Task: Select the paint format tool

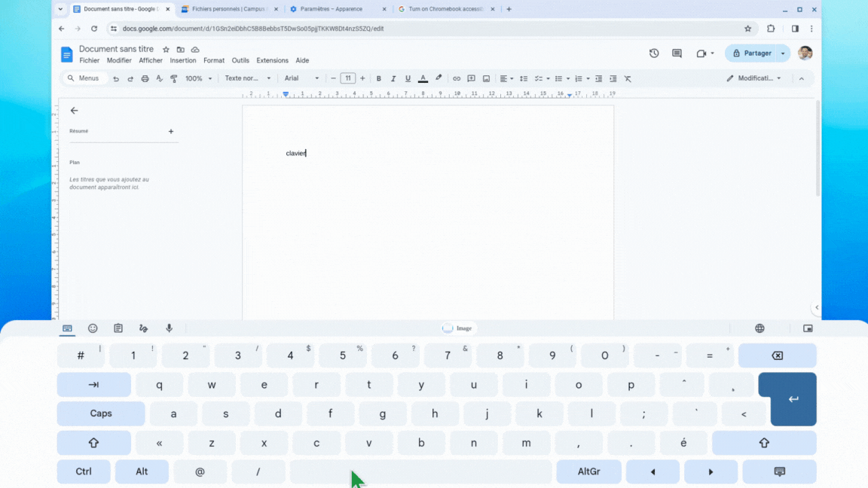Action: click(x=173, y=78)
